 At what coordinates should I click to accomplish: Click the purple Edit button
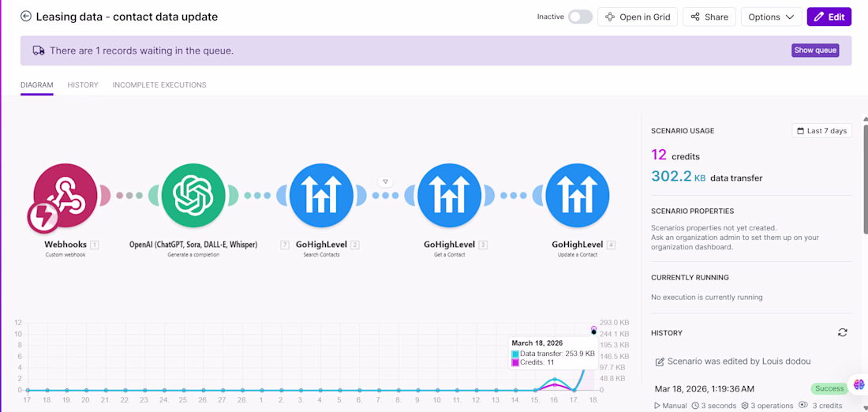[829, 17]
